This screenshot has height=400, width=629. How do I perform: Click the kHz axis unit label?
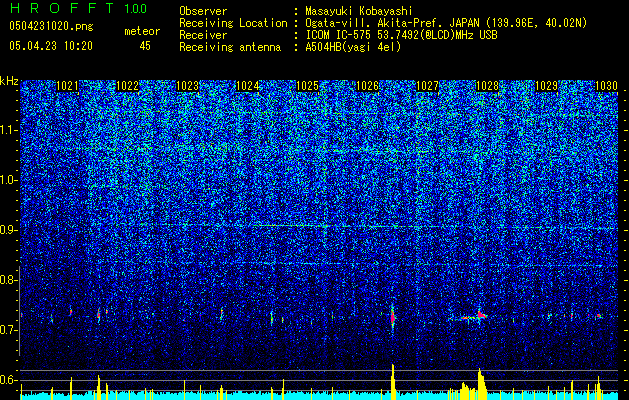coord(9,81)
